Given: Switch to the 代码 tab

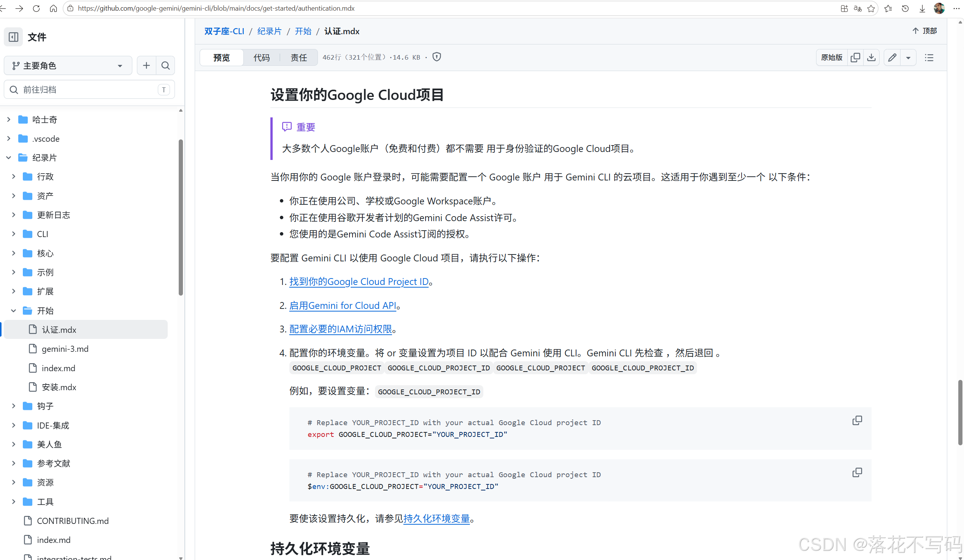Looking at the screenshot, I should pyautogui.click(x=262, y=57).
